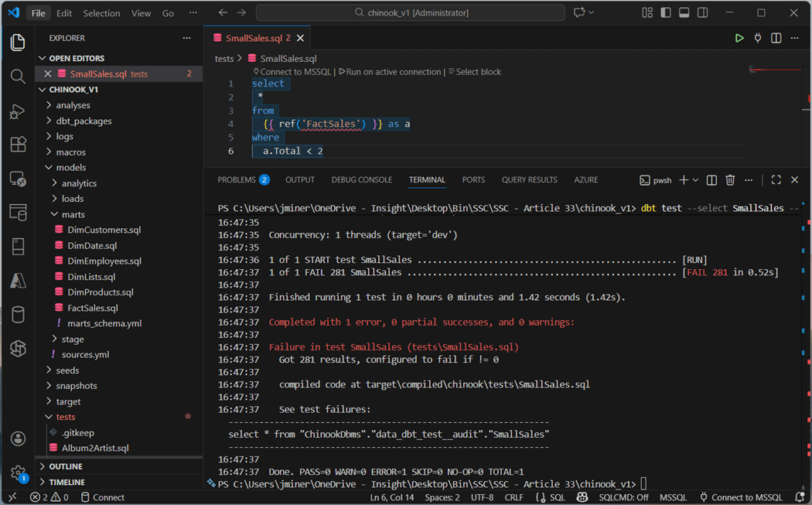
Task: Open the Accounts icon in activity bar
Action: pos(18,438)
